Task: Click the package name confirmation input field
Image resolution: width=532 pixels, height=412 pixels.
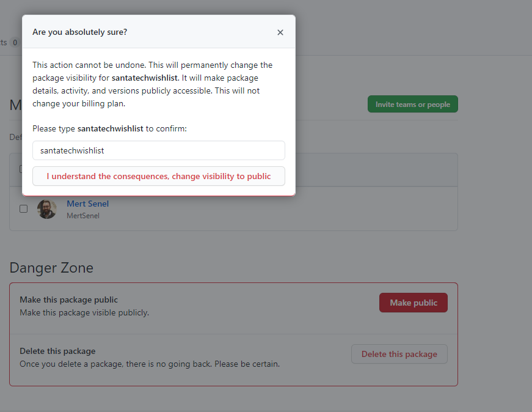Action: pyautogui.click(x=158, y=150)
